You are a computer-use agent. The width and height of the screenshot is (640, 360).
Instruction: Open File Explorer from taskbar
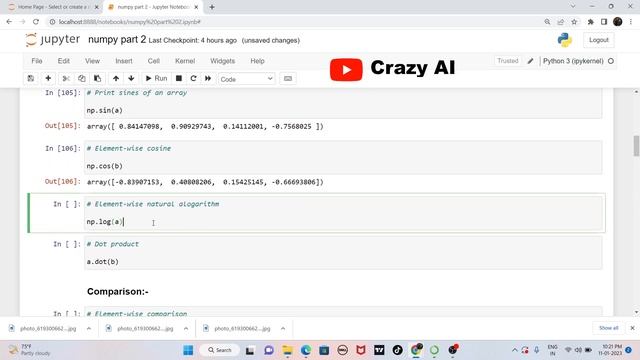click(x=287, y=350)
